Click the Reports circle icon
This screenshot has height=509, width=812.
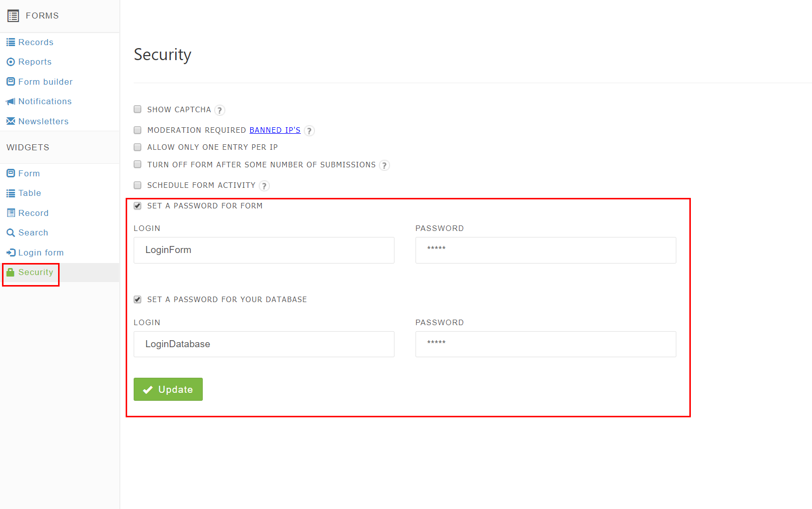coord(11,62)
